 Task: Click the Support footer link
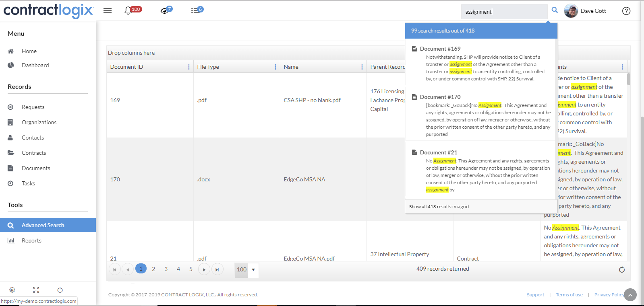click(535, 295)
